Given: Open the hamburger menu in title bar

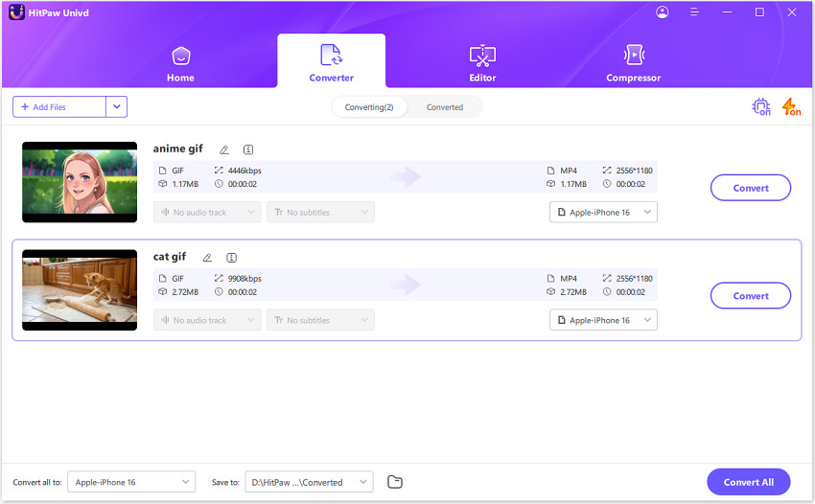Looking at the screenshot, I should click(694, 11).
